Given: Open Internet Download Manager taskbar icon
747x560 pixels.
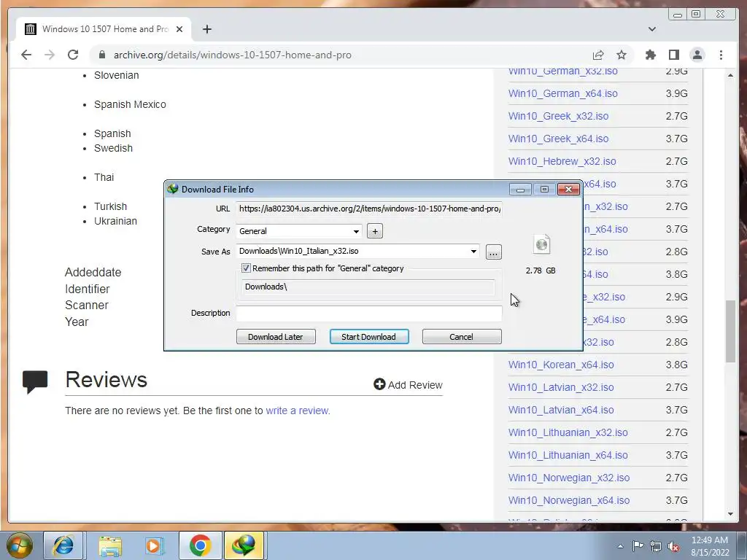Looking at the screenshot, I should 244,545.
